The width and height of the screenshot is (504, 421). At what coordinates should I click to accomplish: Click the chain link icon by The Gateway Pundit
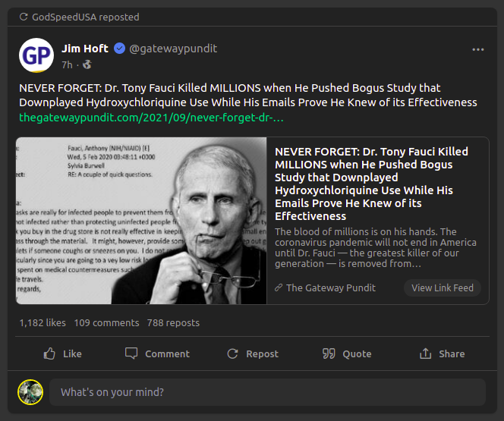(x=279, y=287)
